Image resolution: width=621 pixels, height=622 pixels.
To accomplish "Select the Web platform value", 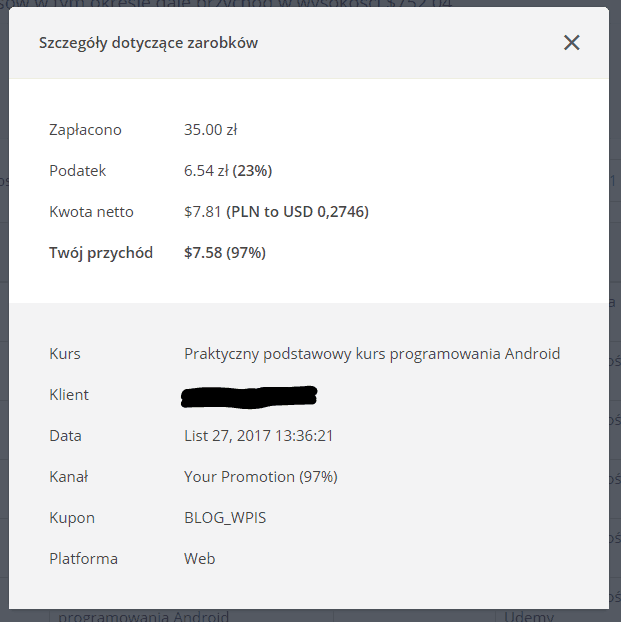I will (200, 559).
